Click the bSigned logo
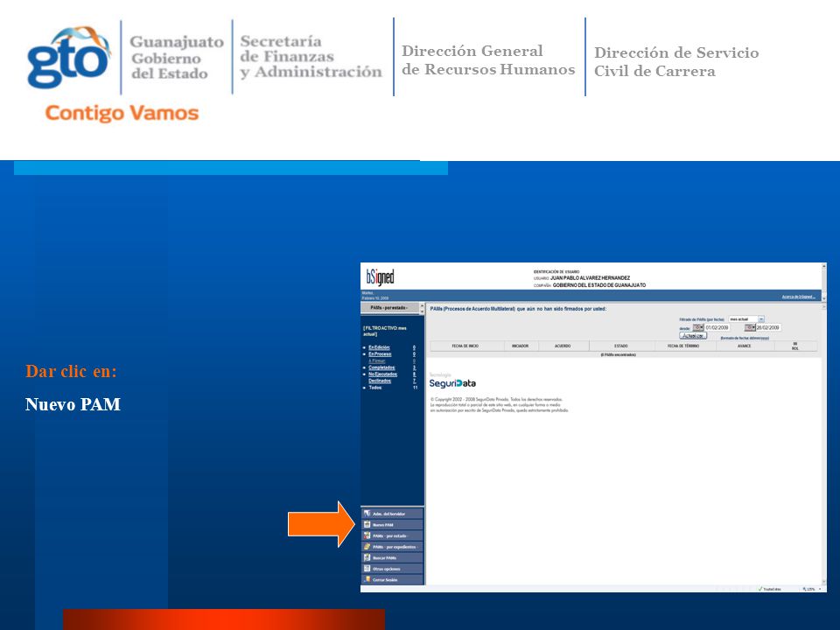Image resolution: width=840 pixels, height=630 pixels. click(380, 277)
